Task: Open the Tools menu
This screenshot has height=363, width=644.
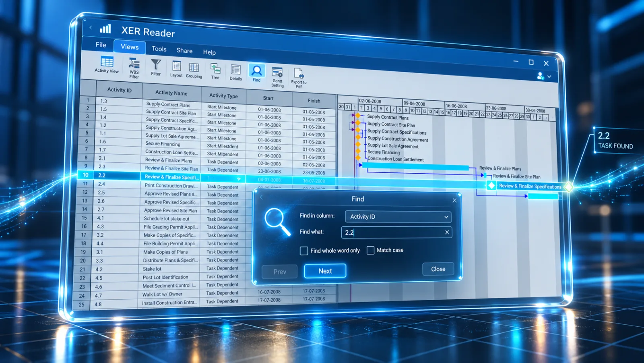Action: (x=159, y=49)
